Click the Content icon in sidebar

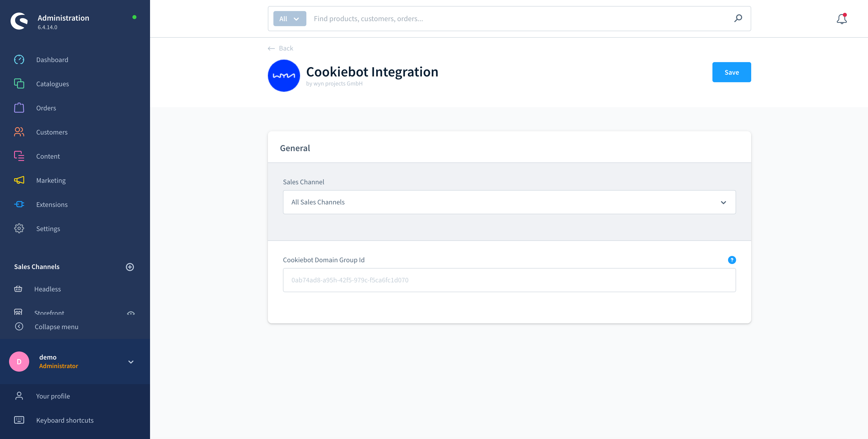19,156
